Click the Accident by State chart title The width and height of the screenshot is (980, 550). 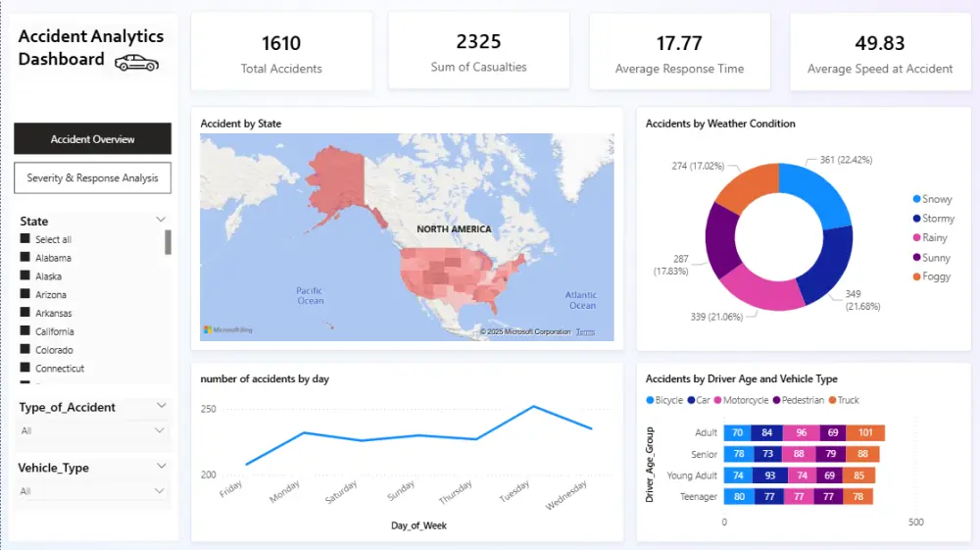[x=241, y=124]
